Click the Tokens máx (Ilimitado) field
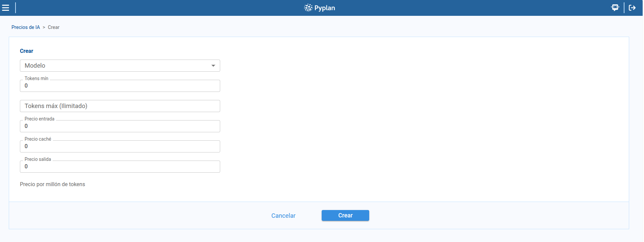Screen dimensions: 644x242 tap(120, 106)
